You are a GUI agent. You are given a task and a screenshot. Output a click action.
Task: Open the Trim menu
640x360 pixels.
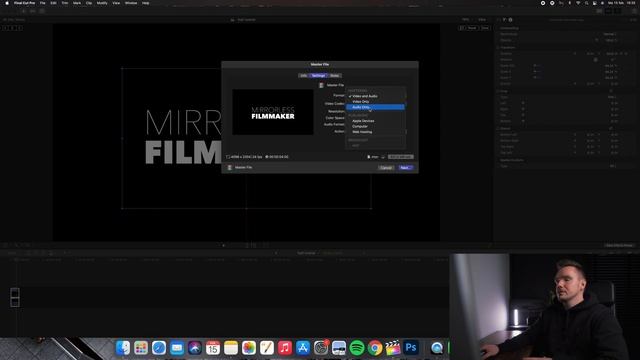coord(65,3)
